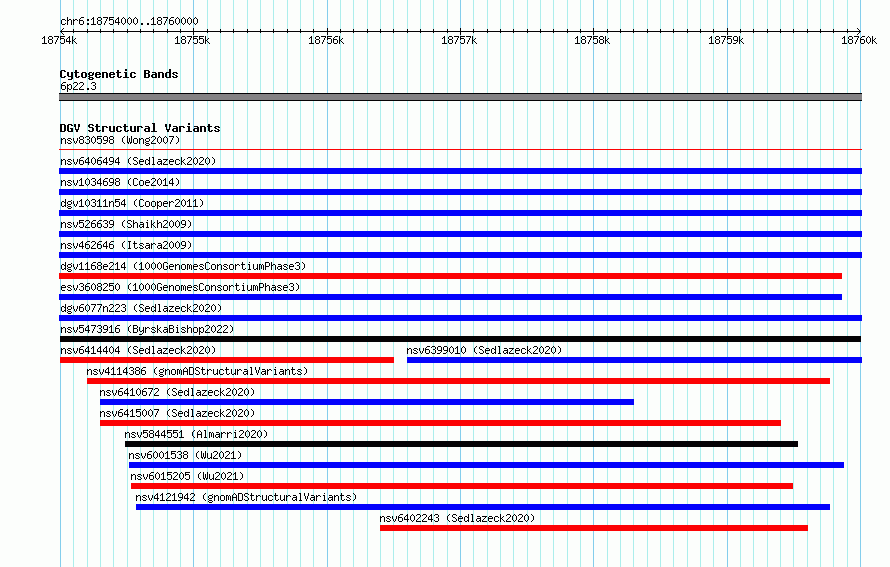Click the Cytogenetic Bands track title

click(x=119, y=74)
